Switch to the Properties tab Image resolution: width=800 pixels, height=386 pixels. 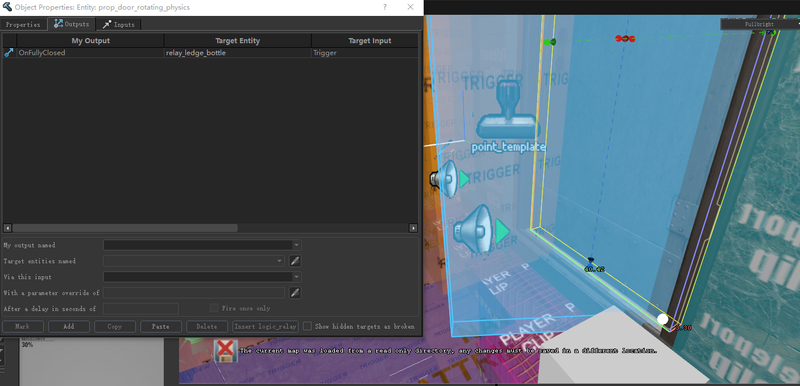[23, 24]
